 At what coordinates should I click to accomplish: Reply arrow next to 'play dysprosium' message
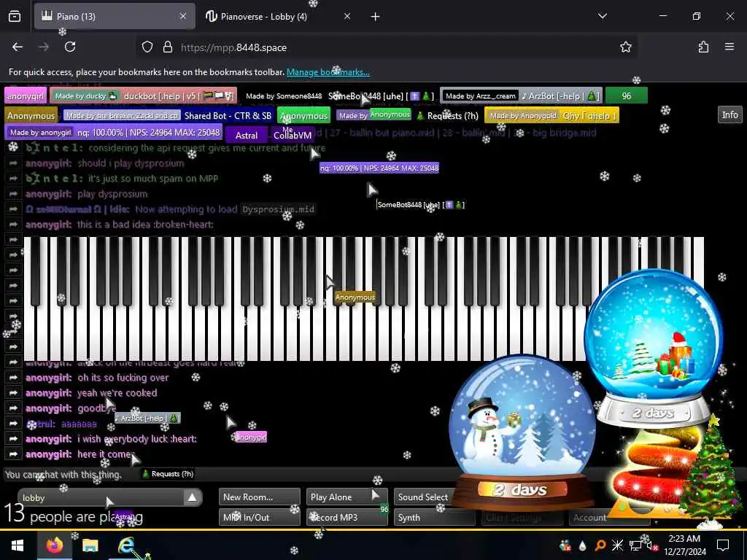[x=13, y=194]
